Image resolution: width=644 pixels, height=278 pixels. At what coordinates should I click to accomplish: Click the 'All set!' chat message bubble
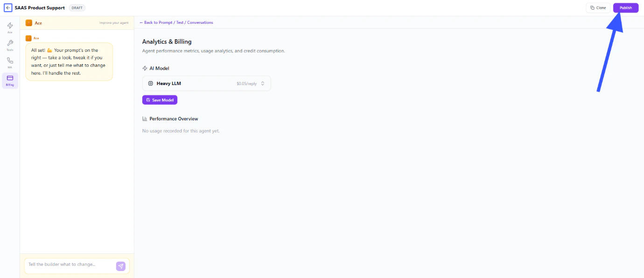coord(69,62)
